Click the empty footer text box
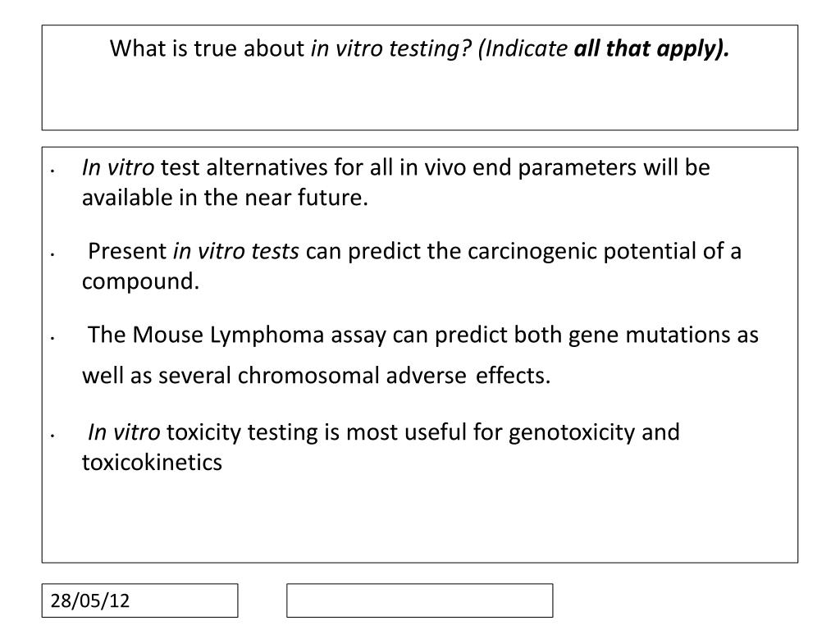This screenshot has height=630, width=840. click(x=419, y=600)
